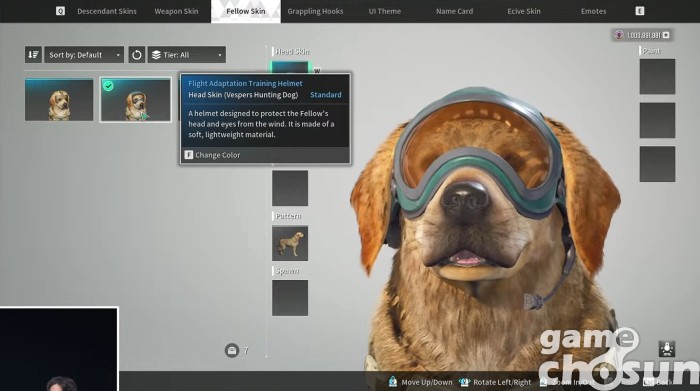Select the default dog skin thumbnail
The height and width of the screenshot is (391, 700).
59,100
